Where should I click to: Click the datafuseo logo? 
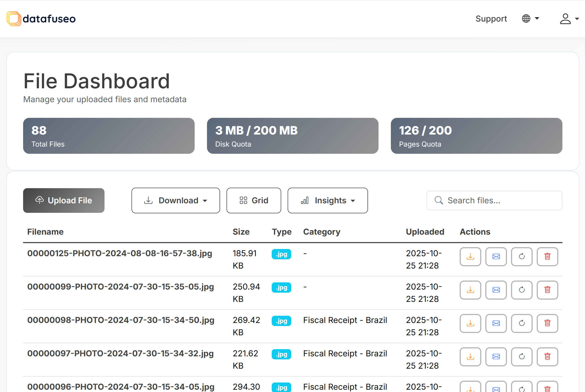coord(41,19)
